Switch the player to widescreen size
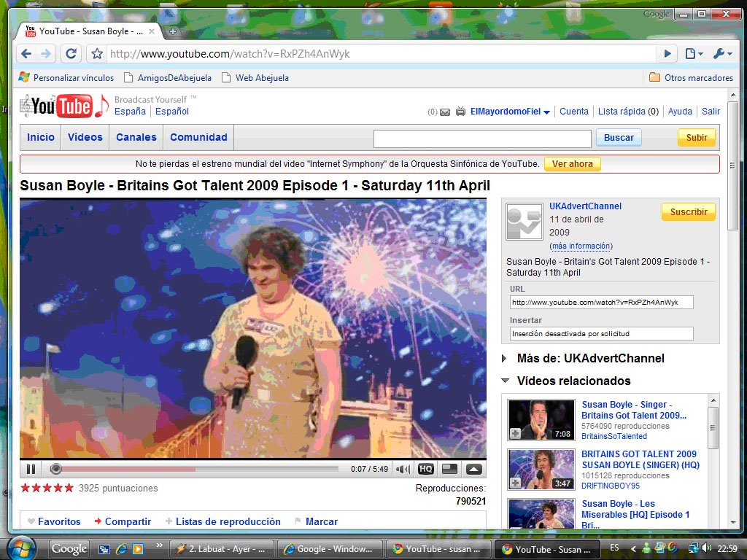 point(449,469)
